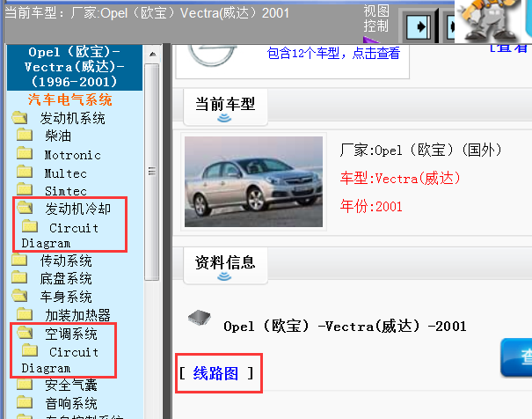The image size is (532, 419).
Task: Expand the 空调系统 tree node
Action: coord(71,334)
